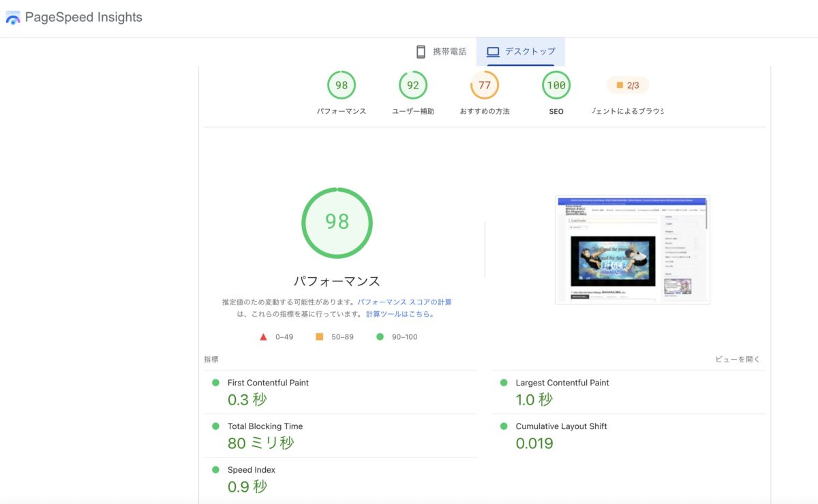Click the Total Blocking Time metric

(340, 436)
